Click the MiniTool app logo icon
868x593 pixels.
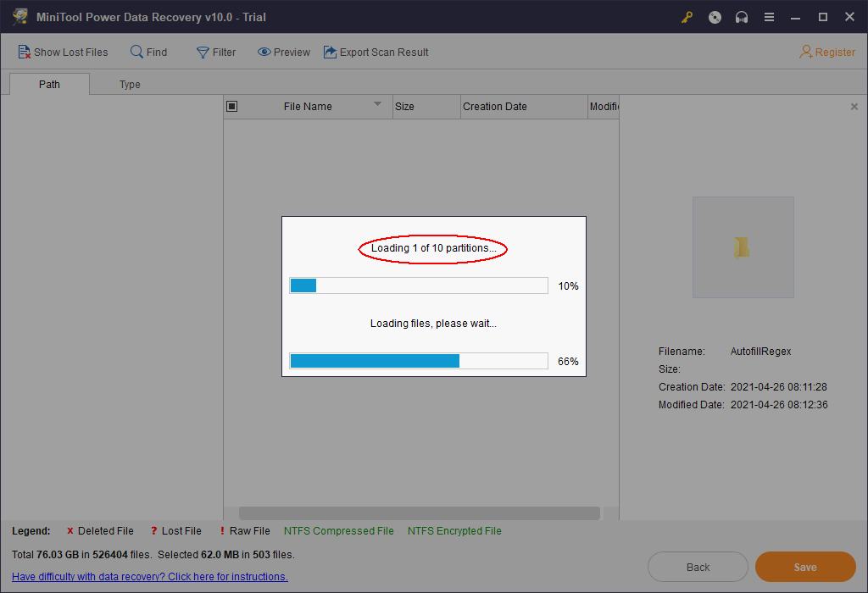[x=20, y=17]
